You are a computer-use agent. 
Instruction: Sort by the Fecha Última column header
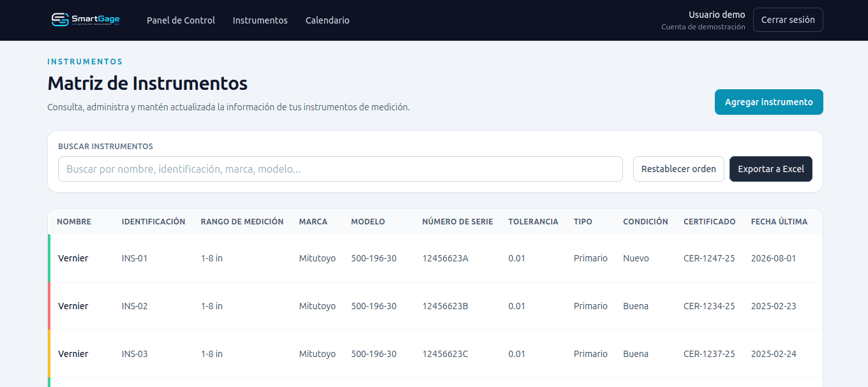click(779, 222)
